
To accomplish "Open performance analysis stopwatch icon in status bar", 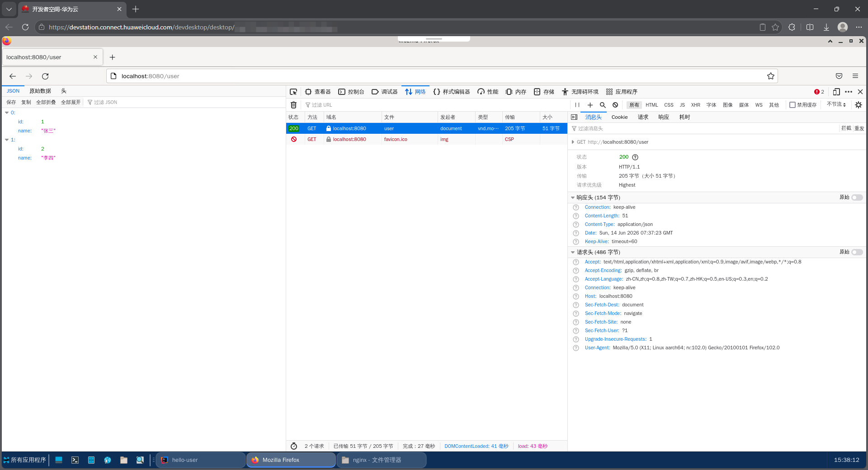I will click(x=294, y=446).
